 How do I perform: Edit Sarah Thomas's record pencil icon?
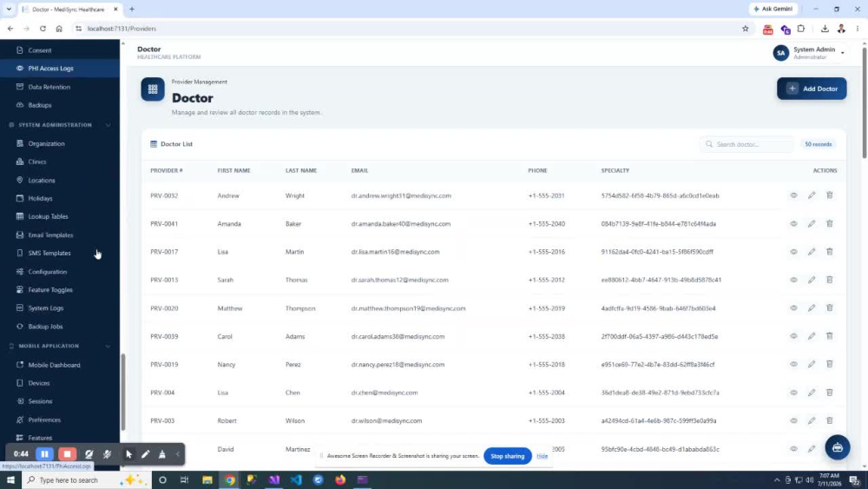[x=812, y=280]
